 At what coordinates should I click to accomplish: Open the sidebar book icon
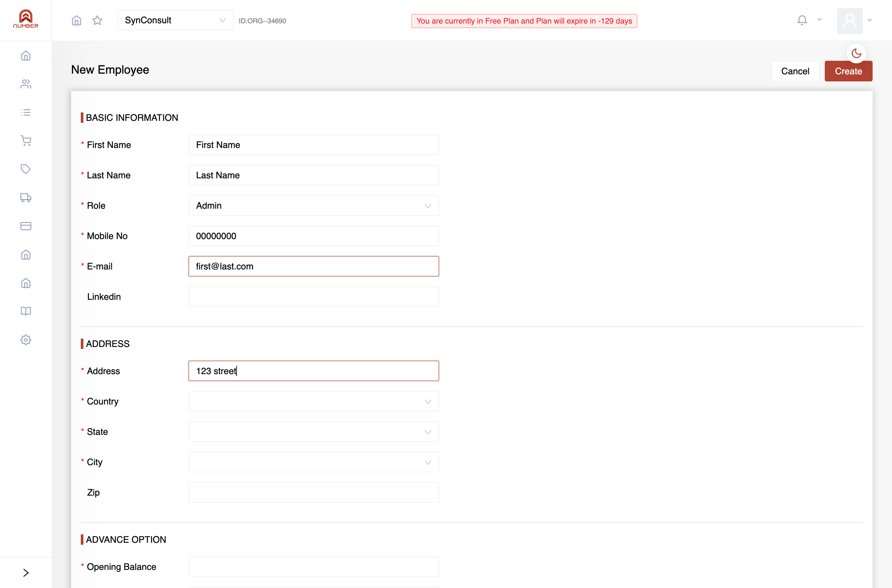(26, 311)
